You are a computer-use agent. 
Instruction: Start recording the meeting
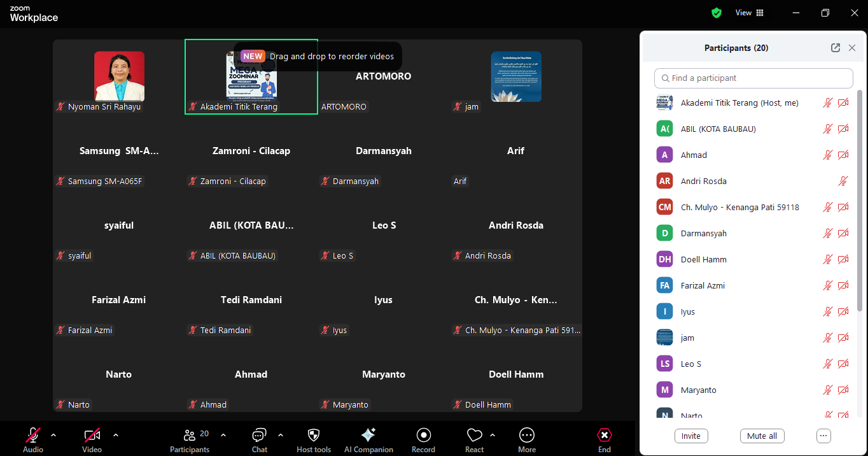point(423,439)
